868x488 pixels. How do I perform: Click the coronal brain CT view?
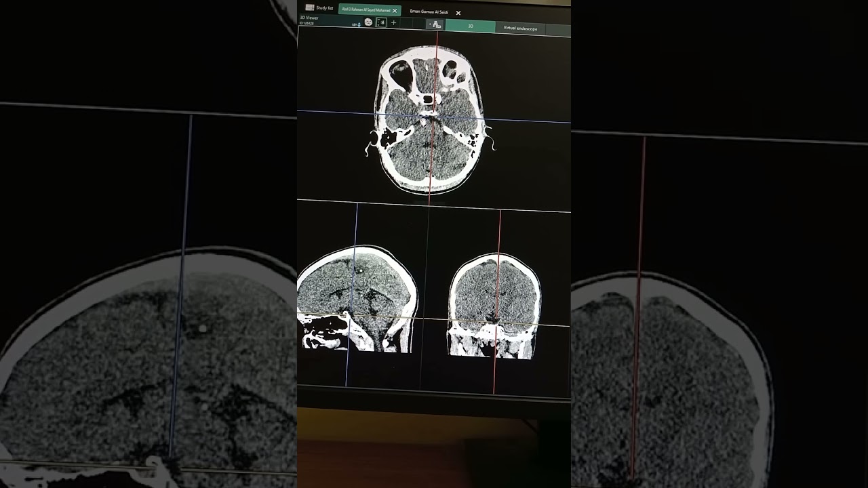[x=494, y=306]
